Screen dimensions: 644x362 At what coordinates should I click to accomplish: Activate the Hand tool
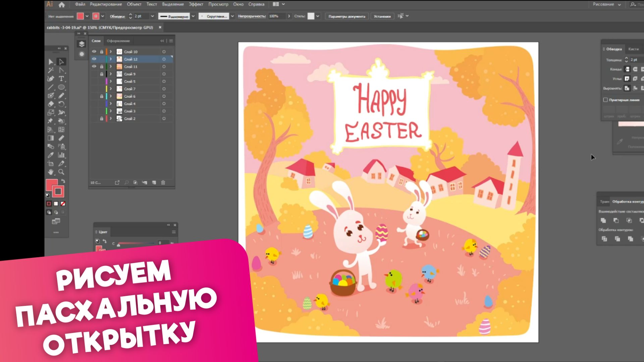(50, 172)
